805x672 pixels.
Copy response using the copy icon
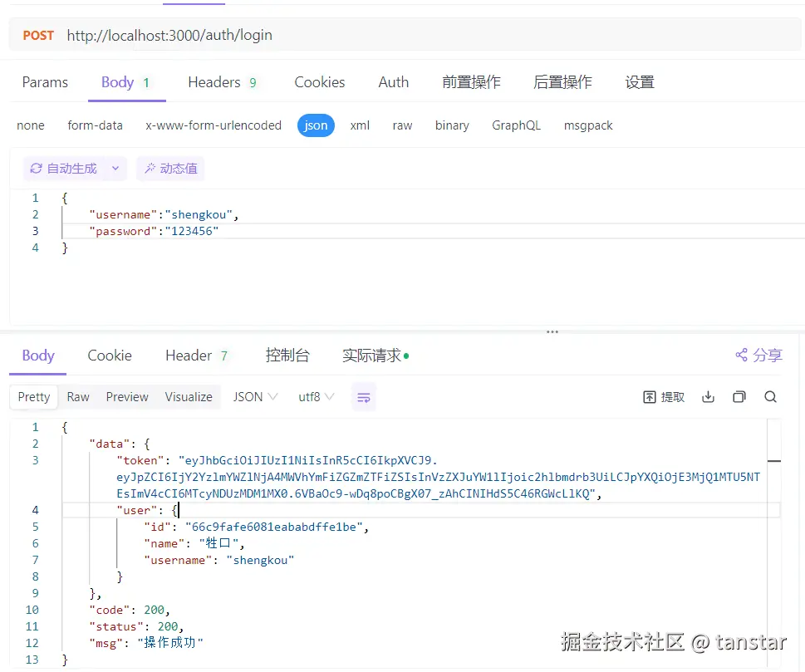click(739, 397)
